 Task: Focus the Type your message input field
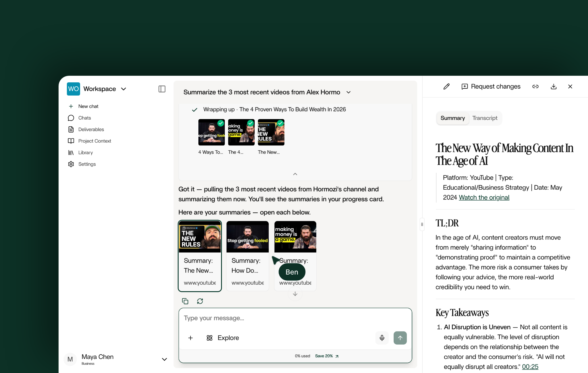click(295, 318)
